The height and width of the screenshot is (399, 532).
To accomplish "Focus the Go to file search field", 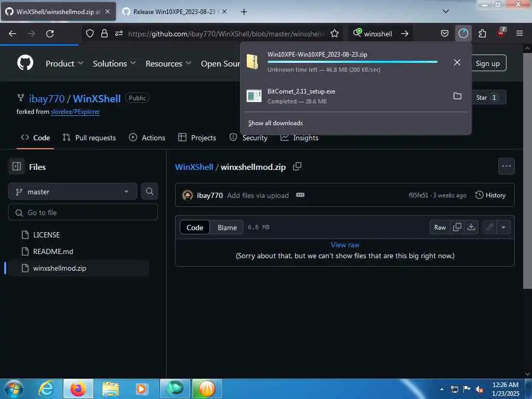I will tap(83, 212).
